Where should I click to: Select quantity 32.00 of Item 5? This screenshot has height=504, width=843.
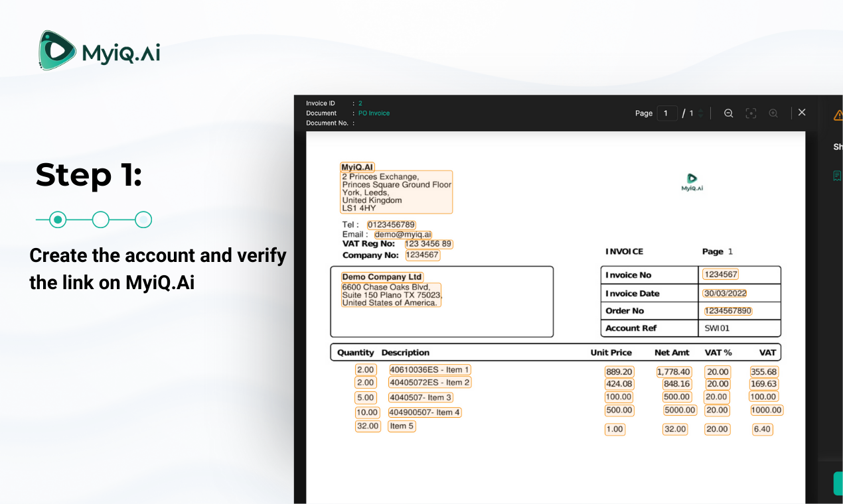click(368, 426)
